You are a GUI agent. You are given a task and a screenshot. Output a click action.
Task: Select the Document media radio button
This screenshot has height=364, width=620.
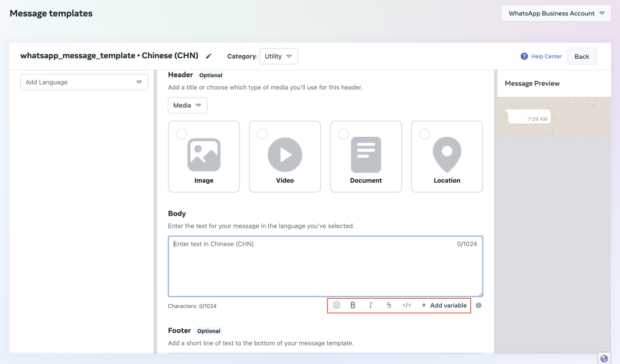343,134
